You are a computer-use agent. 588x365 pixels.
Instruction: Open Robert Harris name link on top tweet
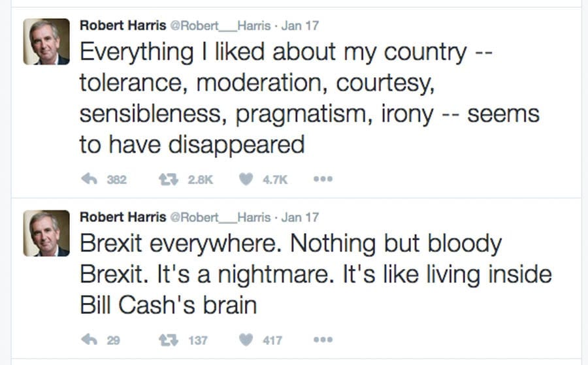123,25
